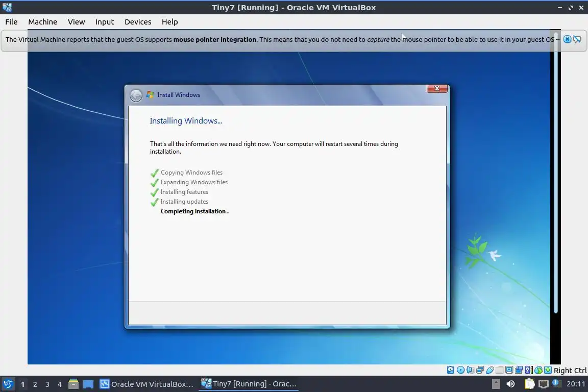Switch to Oracle VM VirtualBox Manager window

(x=146, y=384)
